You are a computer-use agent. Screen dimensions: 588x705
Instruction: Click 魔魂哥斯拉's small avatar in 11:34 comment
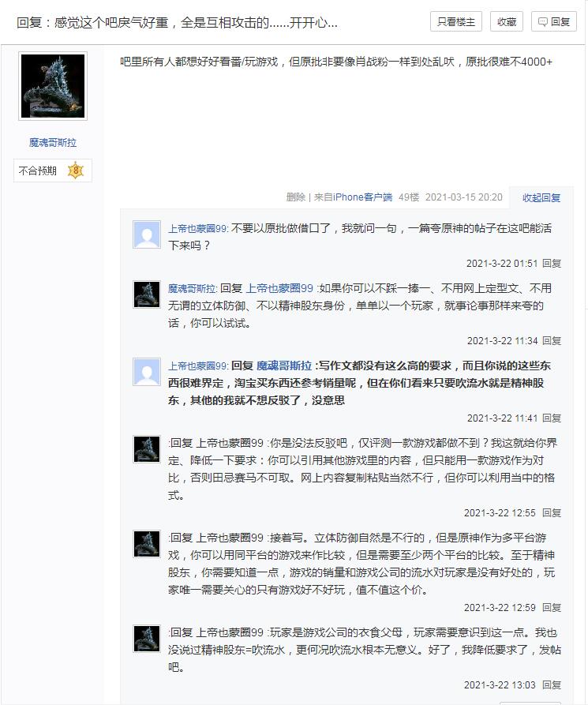pyautogui.click(x=147, y=294)
